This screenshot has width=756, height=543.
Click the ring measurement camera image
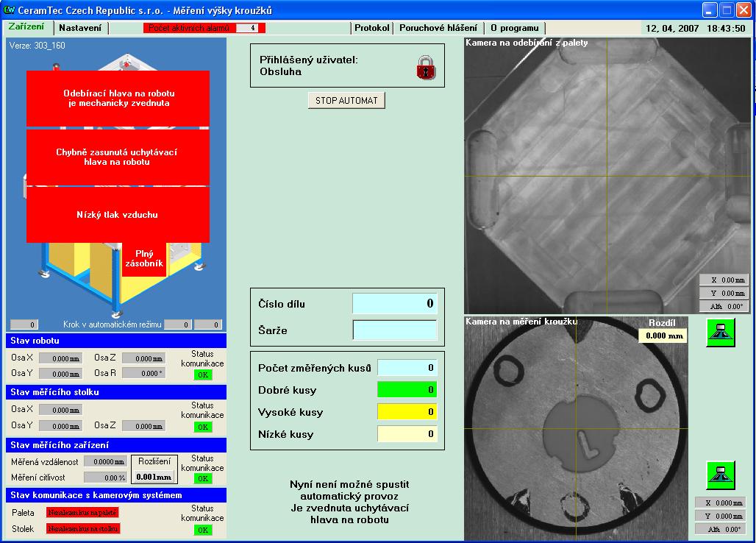tap(576, 429)
